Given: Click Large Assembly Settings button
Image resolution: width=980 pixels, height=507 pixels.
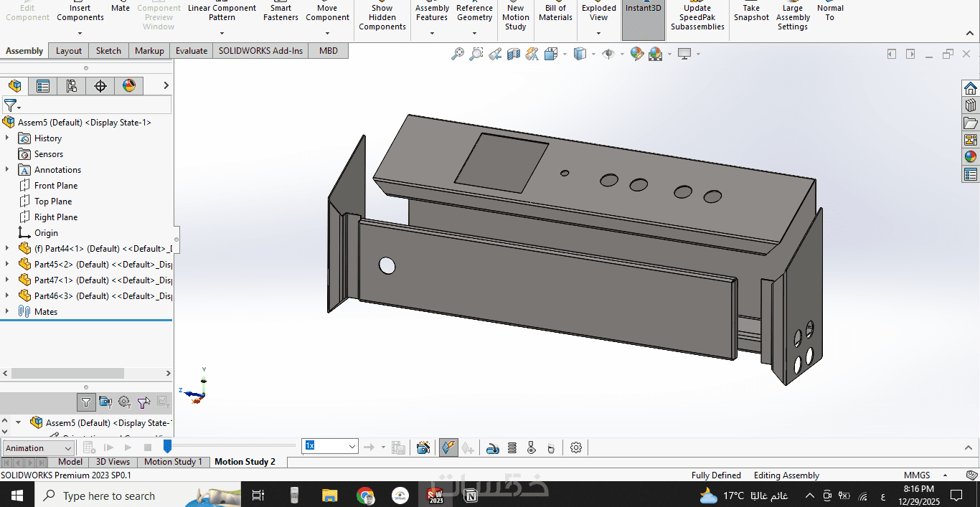Looking at the screenshot, I should [x=793, y=16].
